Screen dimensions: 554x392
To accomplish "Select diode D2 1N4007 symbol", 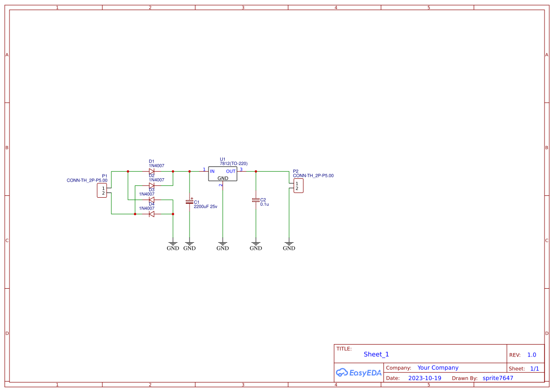I will point(151,185).
